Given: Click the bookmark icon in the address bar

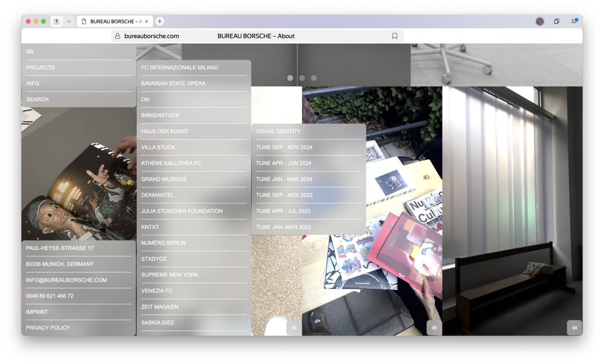Looking at the screenshot, I should click(395, 36).
